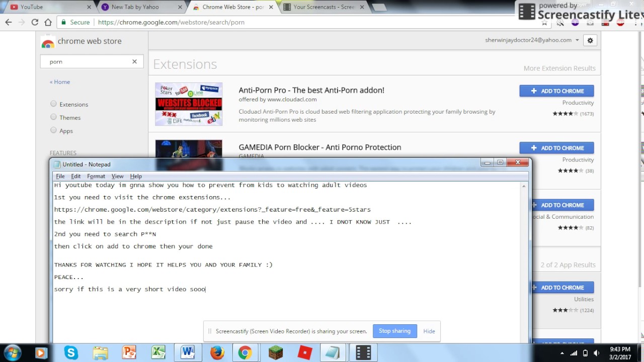Switch to Chrome in the taskbar
This screenshot has width=644, height=362.
245,353
